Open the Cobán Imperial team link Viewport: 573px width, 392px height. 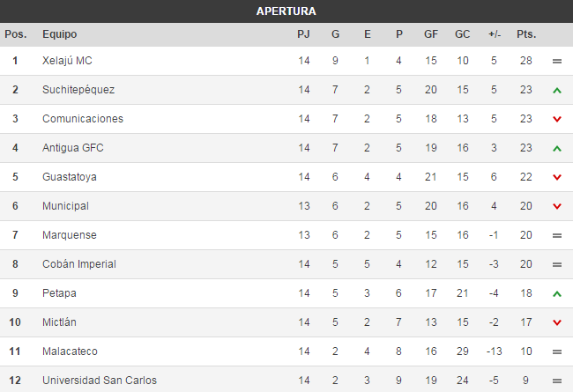tap(79, 264)
